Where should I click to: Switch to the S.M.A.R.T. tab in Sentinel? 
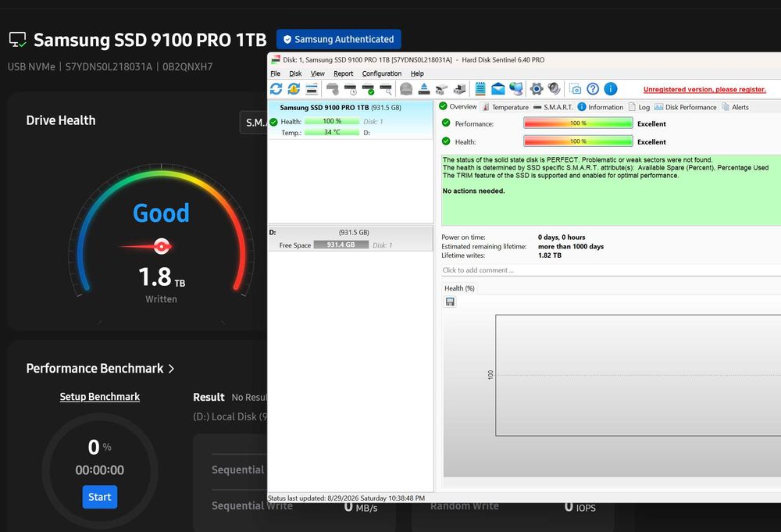pos(553,107)
